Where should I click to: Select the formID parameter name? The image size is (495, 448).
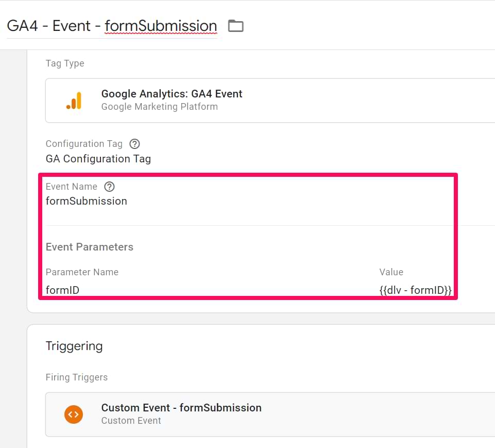click(x=62, y=290)
